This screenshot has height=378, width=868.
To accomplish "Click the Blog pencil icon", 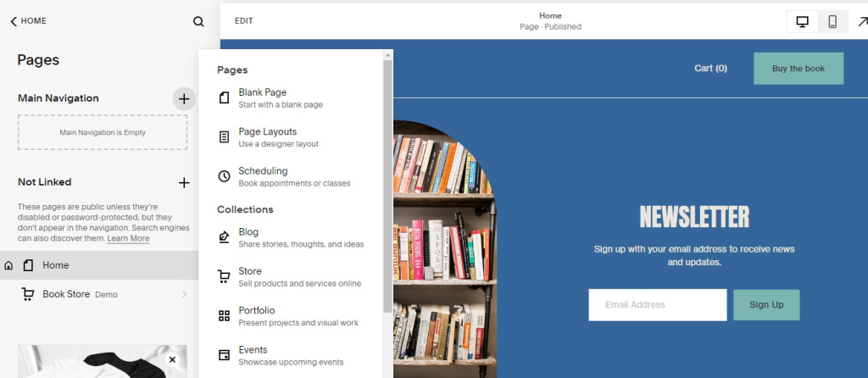I will point(224,237).
